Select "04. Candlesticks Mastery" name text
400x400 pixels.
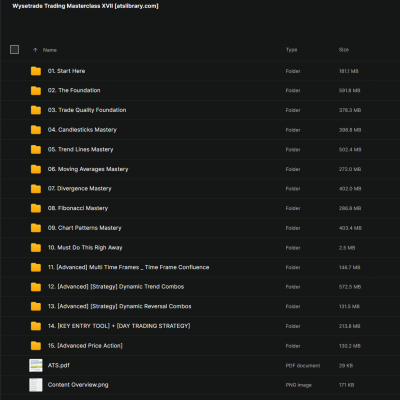[82, 130]
